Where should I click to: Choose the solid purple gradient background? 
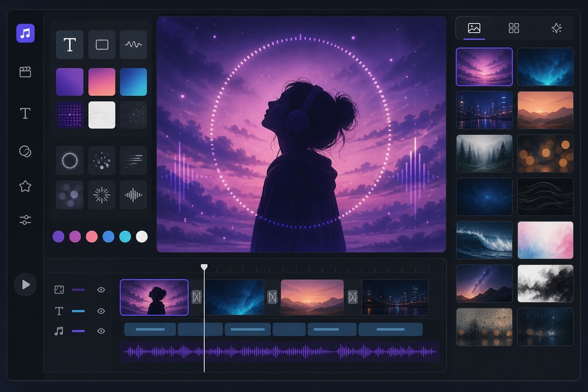[x=69, y=81]
